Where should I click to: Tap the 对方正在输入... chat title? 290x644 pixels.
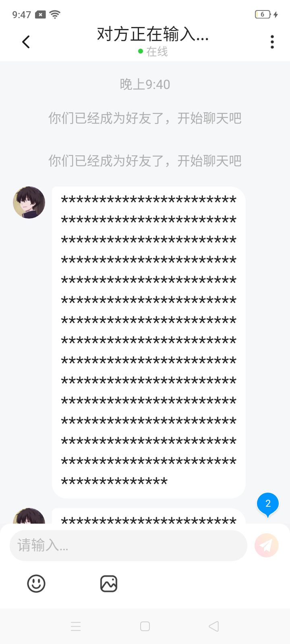coord(153,35)
